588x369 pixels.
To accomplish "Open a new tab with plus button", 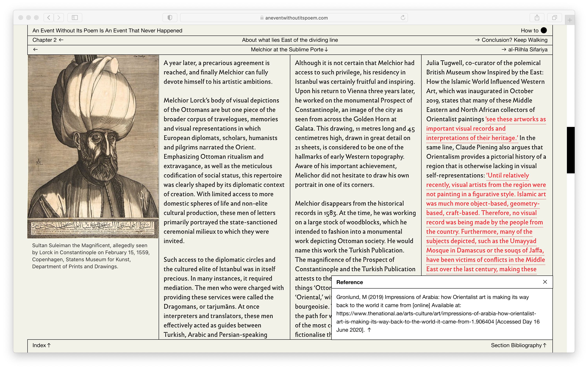I will 570,20.
